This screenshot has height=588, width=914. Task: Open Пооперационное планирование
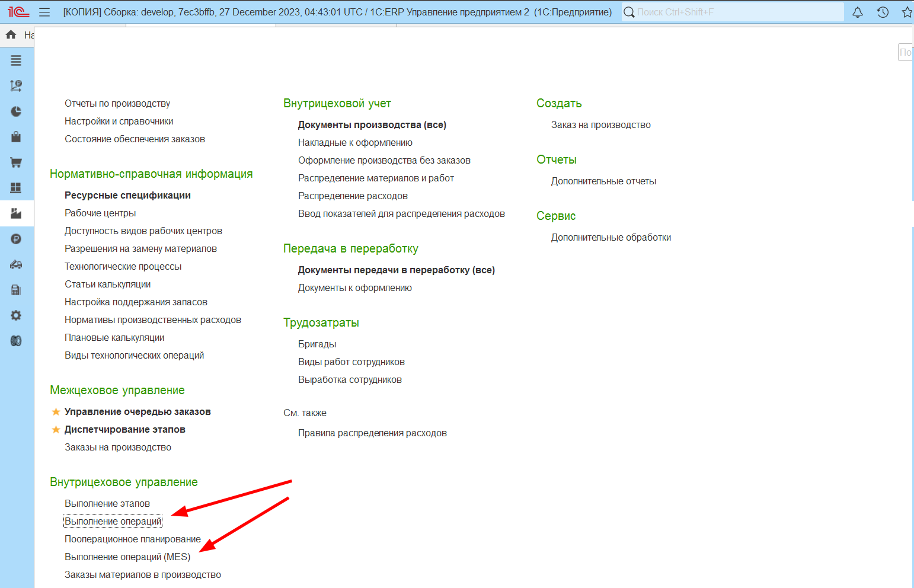tap(133, 539)
